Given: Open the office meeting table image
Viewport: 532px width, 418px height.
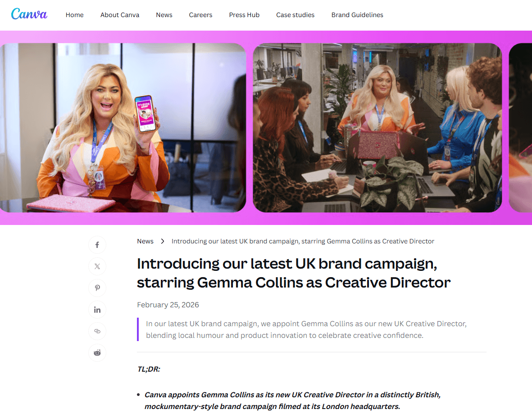Looking at the screenshot, I should tap(377, 128).
